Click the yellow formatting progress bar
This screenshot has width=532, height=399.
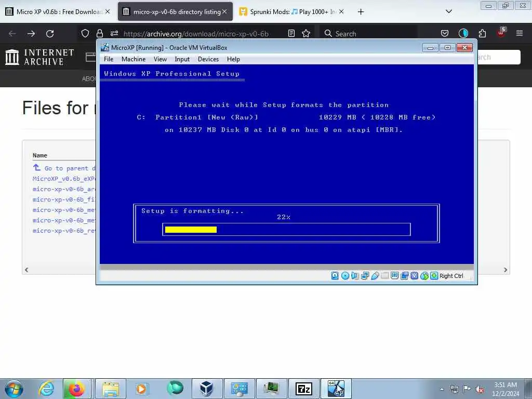point(191,230)
